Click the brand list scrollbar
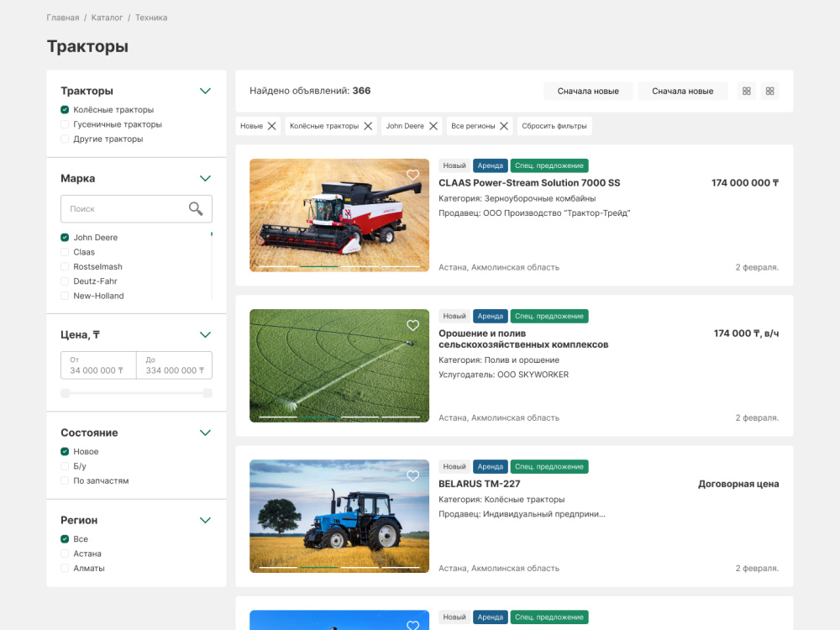Viewport: 840px width, 630px height. (x=212, y=266)
